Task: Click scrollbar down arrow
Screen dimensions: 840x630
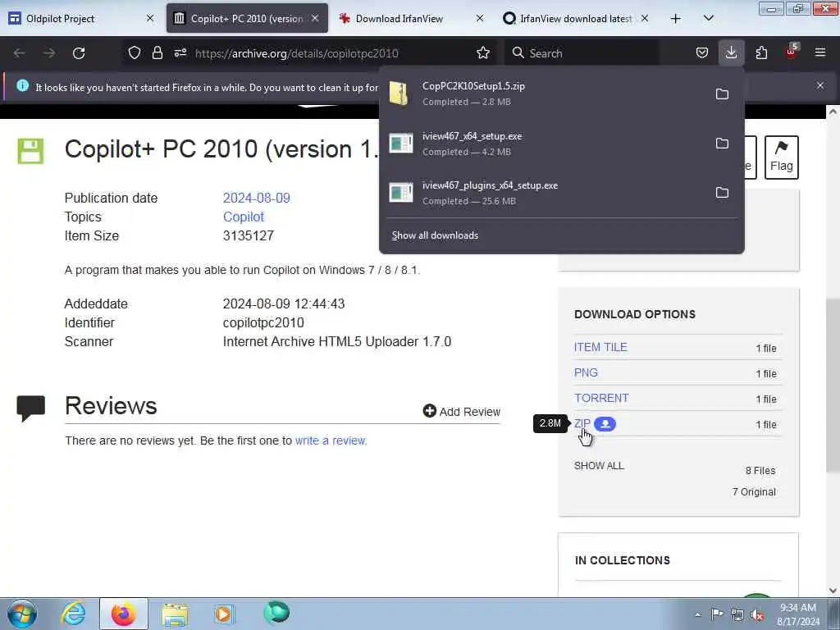Action: 832,591
